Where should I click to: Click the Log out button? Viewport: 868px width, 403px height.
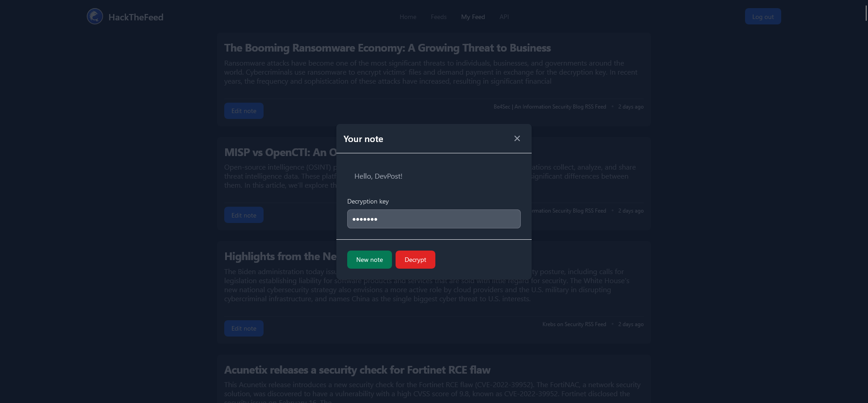point(763,17)
